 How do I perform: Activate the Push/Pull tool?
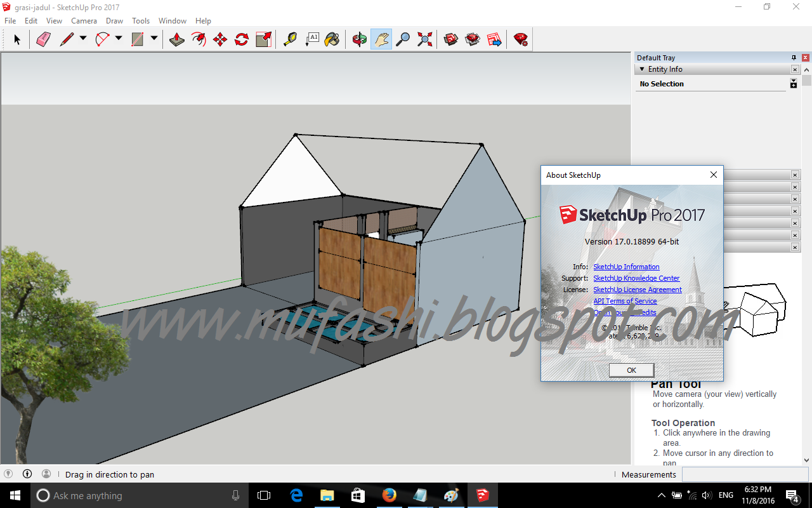click(x=177, y=39)
